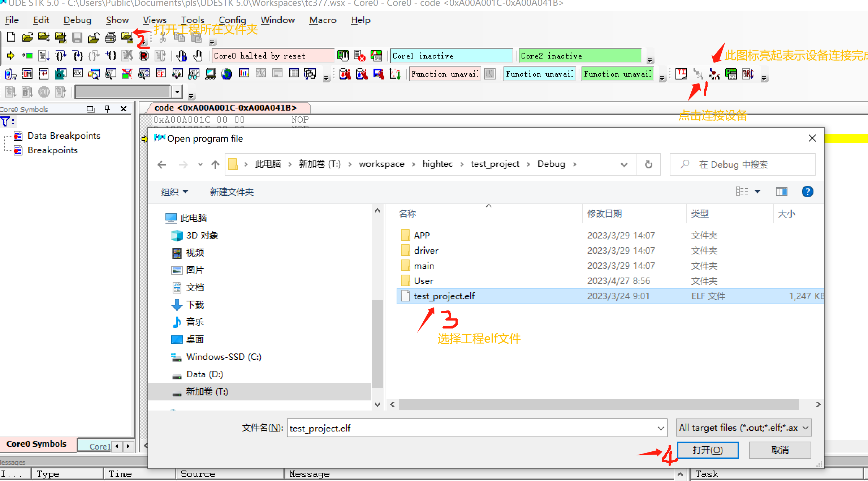Click the globe icon in views toolbar
The height and width of the screenshot is (481, 868).
[x=226, y=74]
